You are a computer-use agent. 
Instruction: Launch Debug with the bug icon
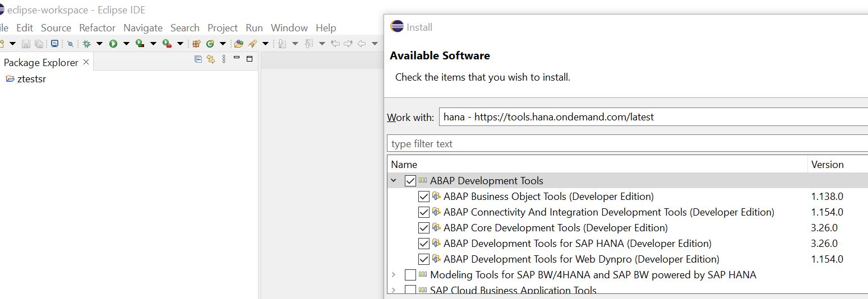pyautogui.click(x=86, y=44)
